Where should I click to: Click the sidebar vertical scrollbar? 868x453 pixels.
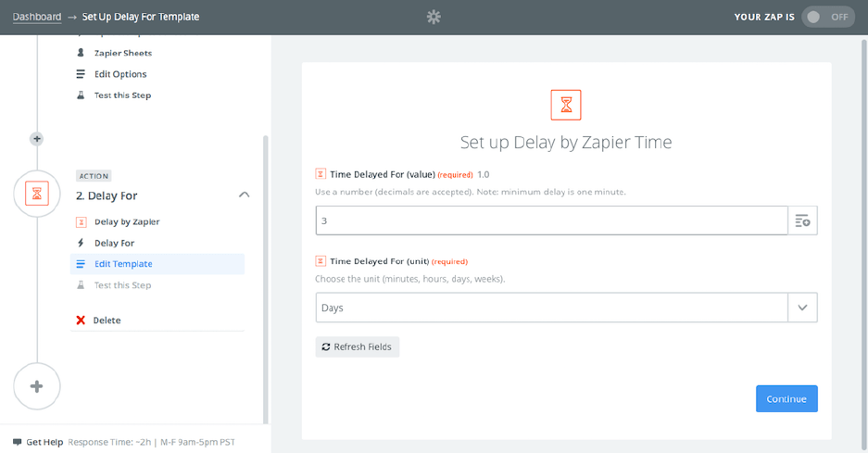[267, 278]
